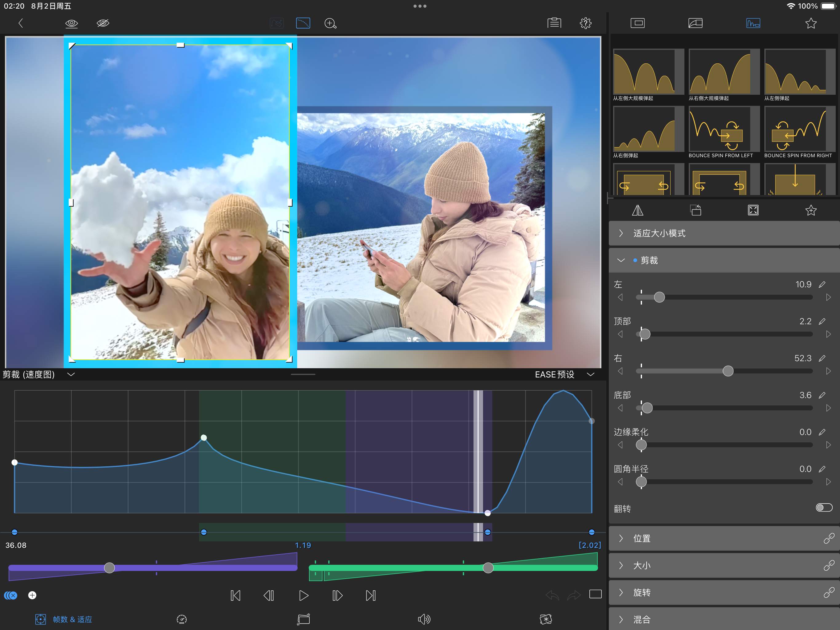Click the audio speaker icon
840x630 pixels.
(x=424, y=619)
